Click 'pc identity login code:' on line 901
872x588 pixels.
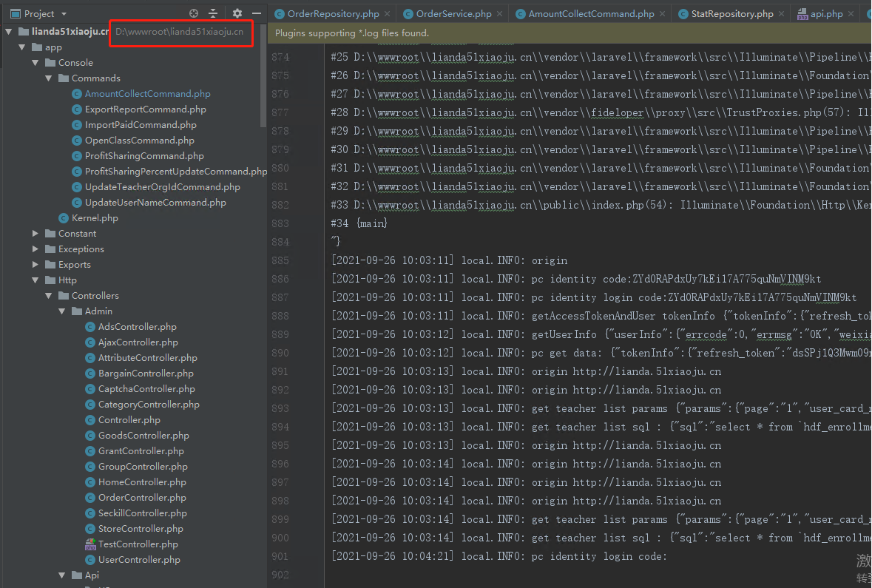tap(598, 556)
